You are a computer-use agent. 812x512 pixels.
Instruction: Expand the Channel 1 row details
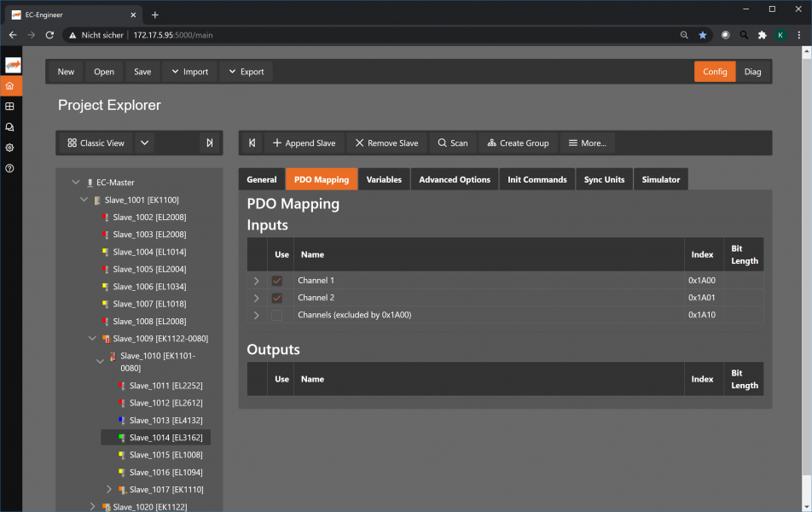[256, 281]
